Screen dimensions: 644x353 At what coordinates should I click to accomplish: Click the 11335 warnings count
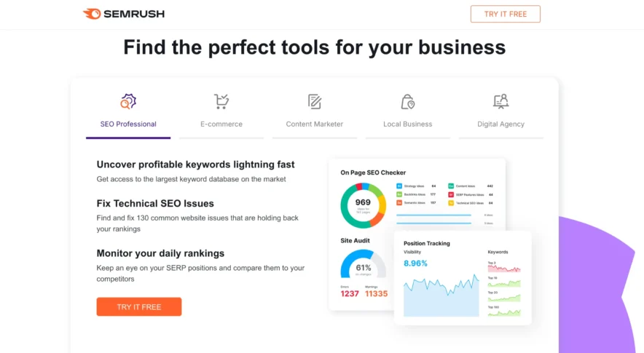click(377, 293)
